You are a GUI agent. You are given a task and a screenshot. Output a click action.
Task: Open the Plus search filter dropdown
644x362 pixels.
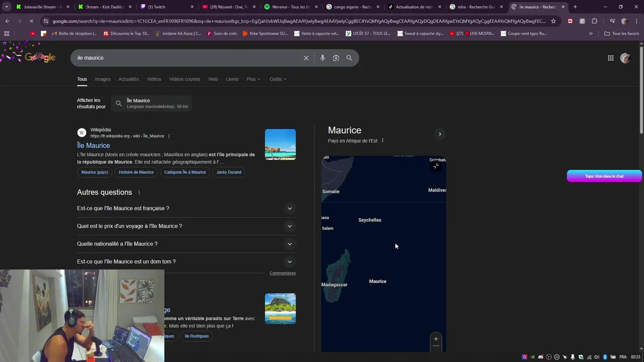point(254,79)
